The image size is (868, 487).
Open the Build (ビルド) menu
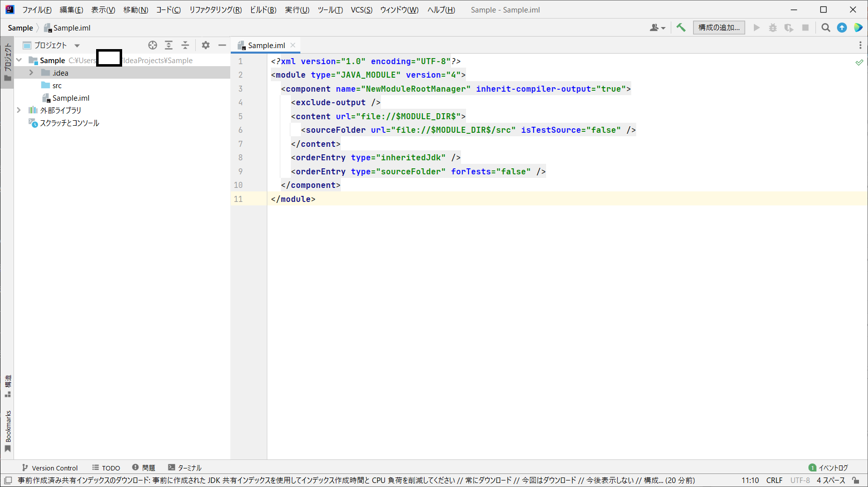[x=263, y=10]
